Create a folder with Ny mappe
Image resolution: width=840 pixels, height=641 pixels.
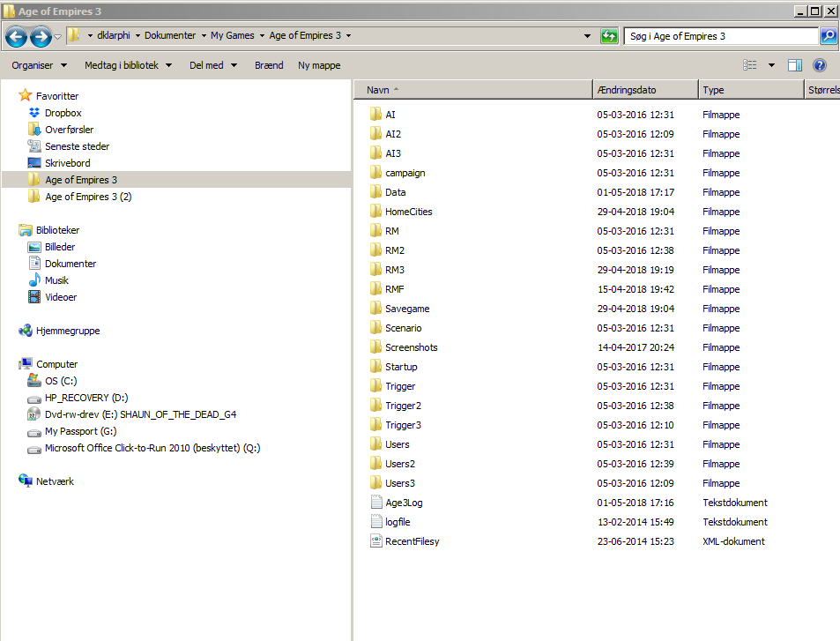tap(319, 65)
